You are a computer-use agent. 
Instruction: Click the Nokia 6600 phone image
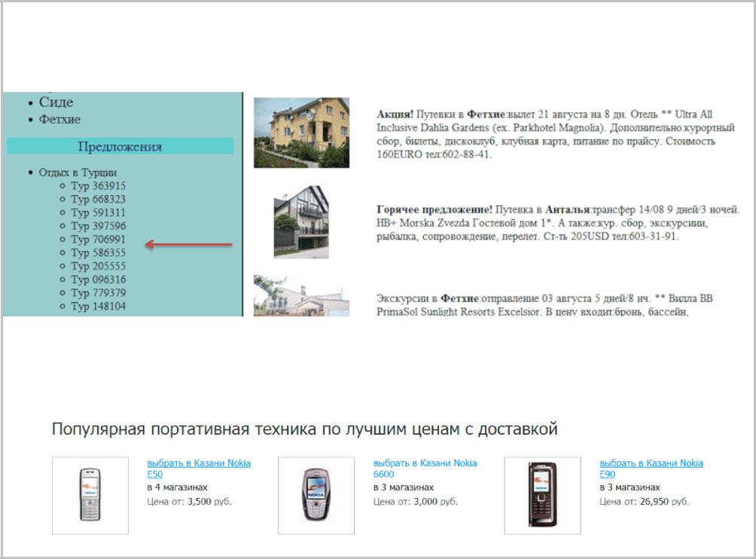(316, 495)
